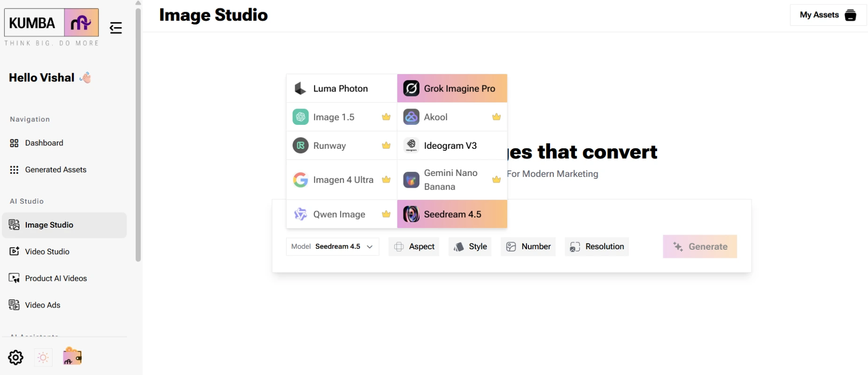Click the Grok Imagine Pro logo icon

[x=411, y=88]
